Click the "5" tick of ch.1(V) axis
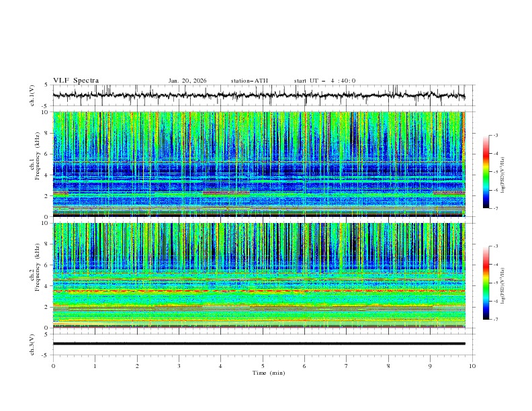 click(x=46, y=85)
